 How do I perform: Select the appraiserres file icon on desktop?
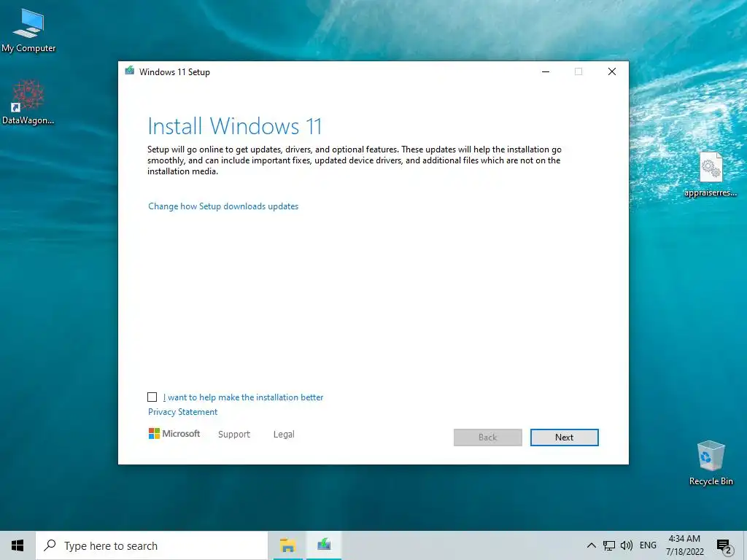(x=711, y=174)
